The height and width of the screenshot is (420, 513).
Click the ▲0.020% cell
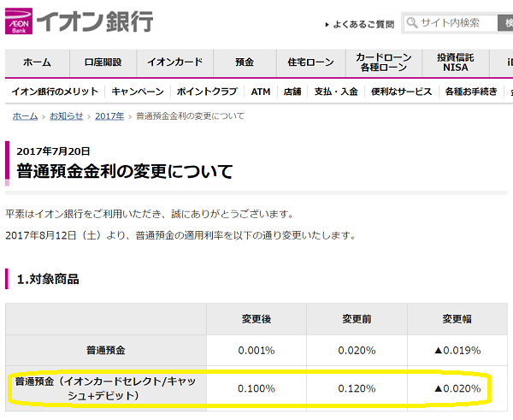click(457, 388)
